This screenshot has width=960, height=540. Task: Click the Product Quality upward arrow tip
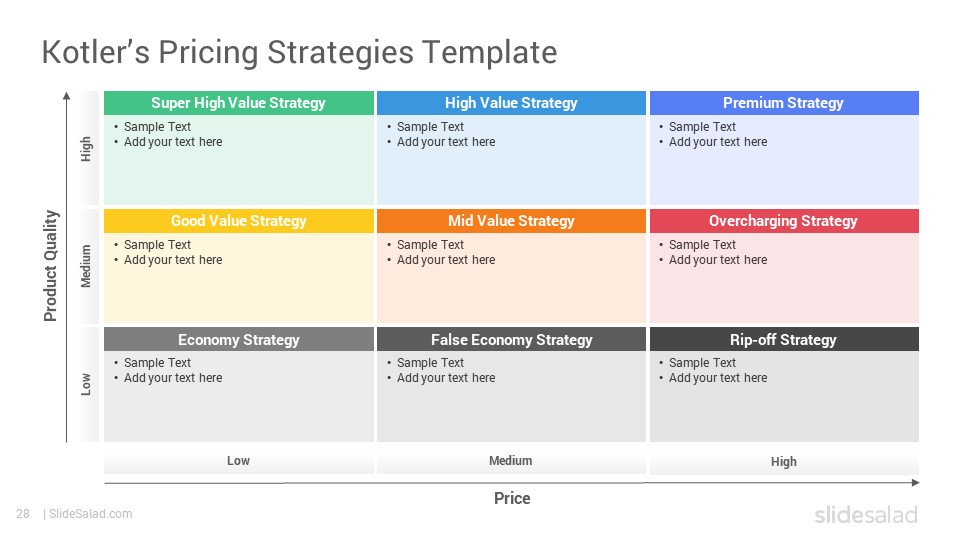pos(67,96)
